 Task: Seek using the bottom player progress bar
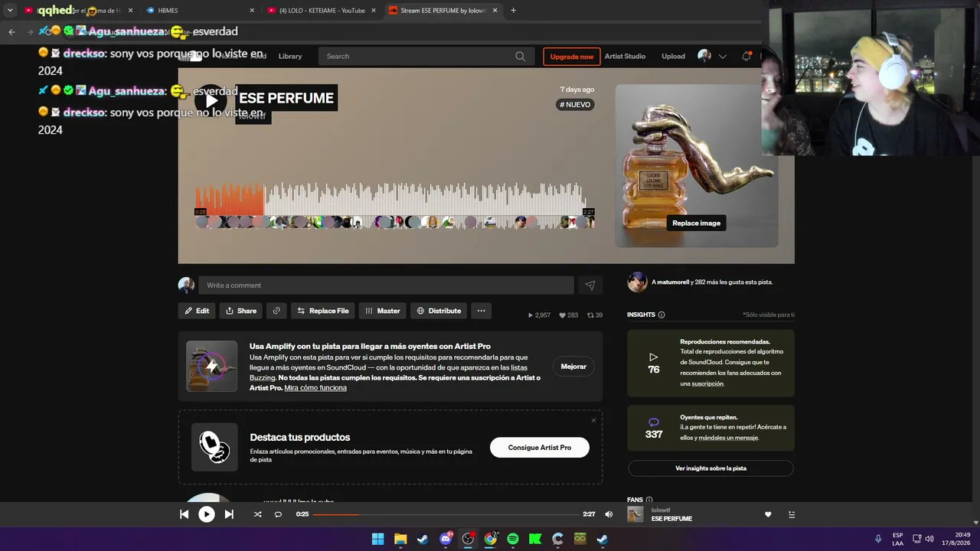446,514
